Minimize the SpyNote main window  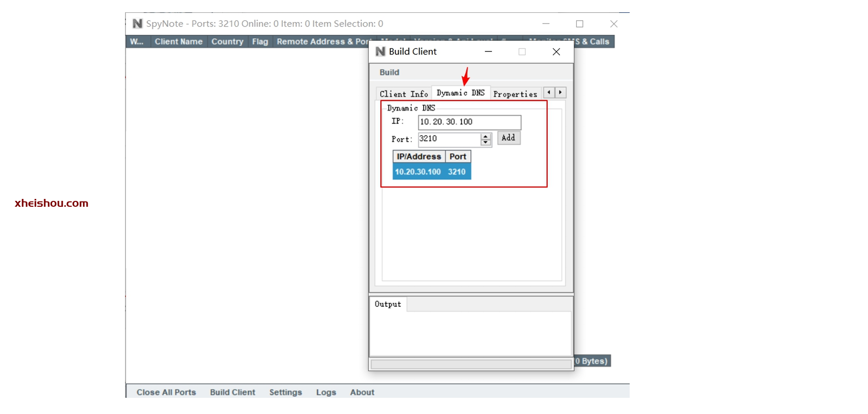[x=546, y=24]
